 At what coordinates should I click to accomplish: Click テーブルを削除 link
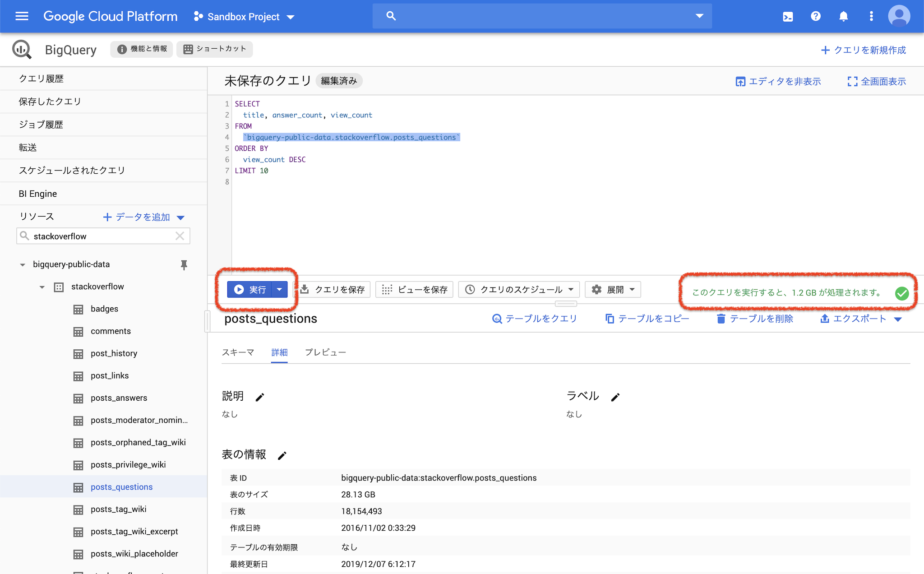[x=755, y=319]
